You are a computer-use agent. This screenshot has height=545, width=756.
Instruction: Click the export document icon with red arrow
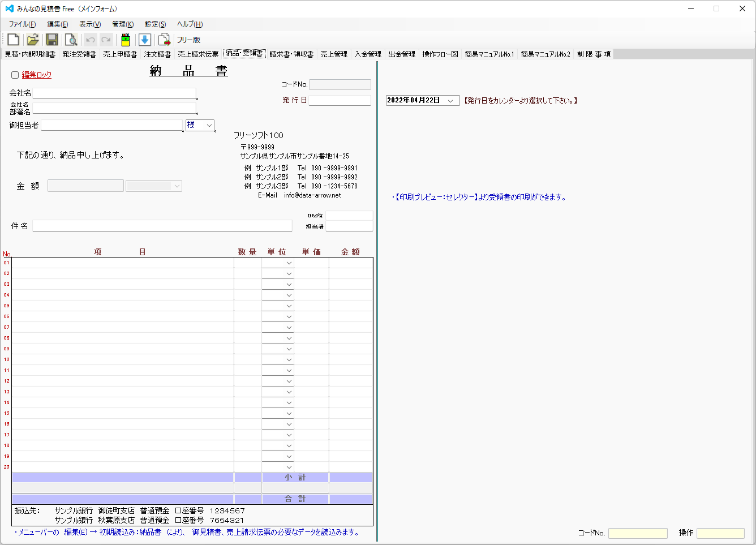click(165, 39)
